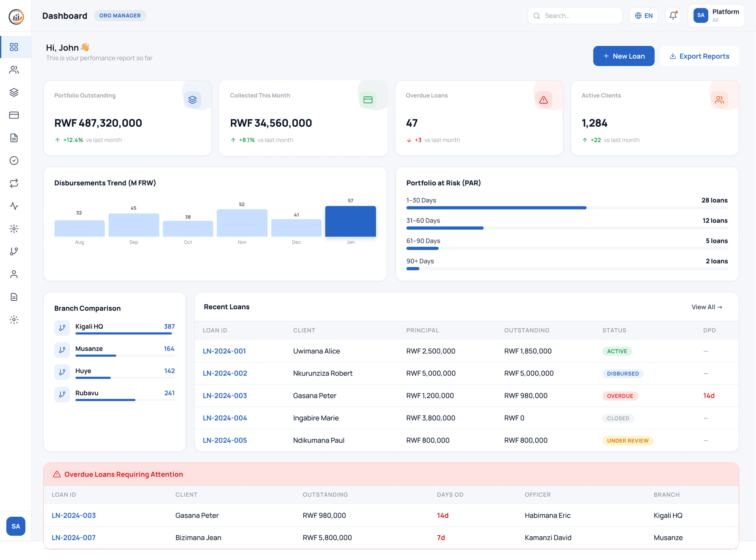Open loan LN-2024-003 from Recent Loans
This screenshot has width=756, height=560.
pyautogui.click(x=225, y=396)
